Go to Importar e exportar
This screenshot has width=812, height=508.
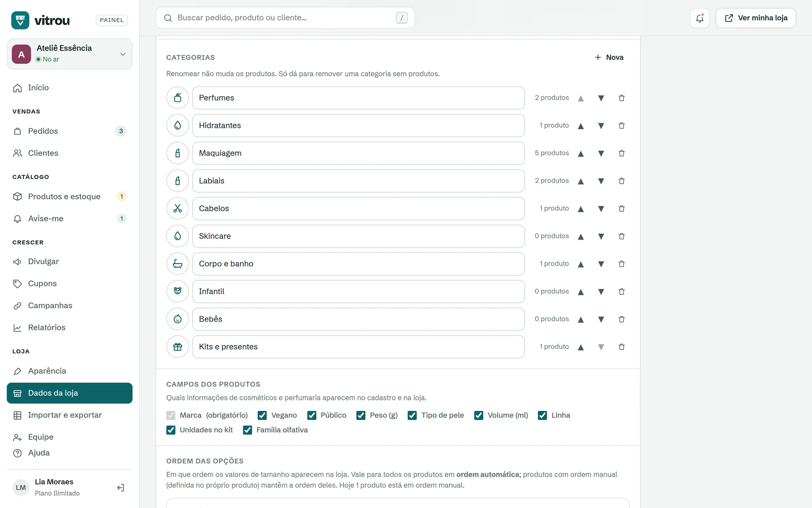(x=69, y=415)
